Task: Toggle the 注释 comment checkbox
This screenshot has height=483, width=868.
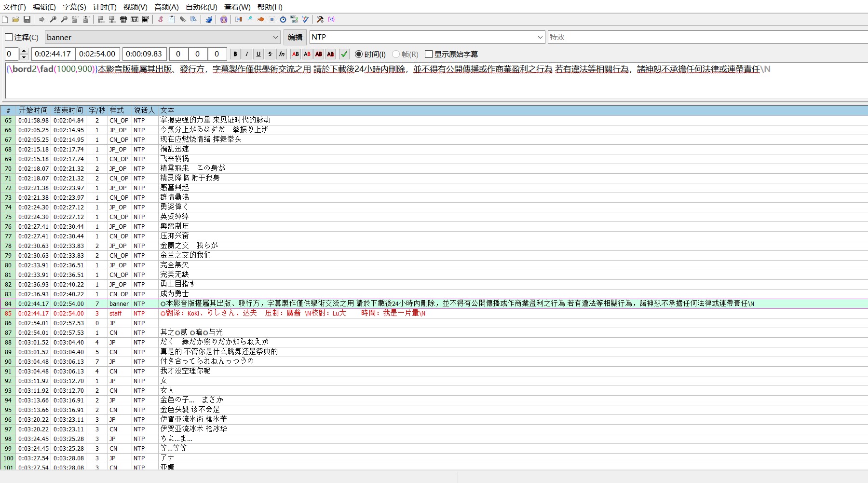Action: (x=21, y=37)
